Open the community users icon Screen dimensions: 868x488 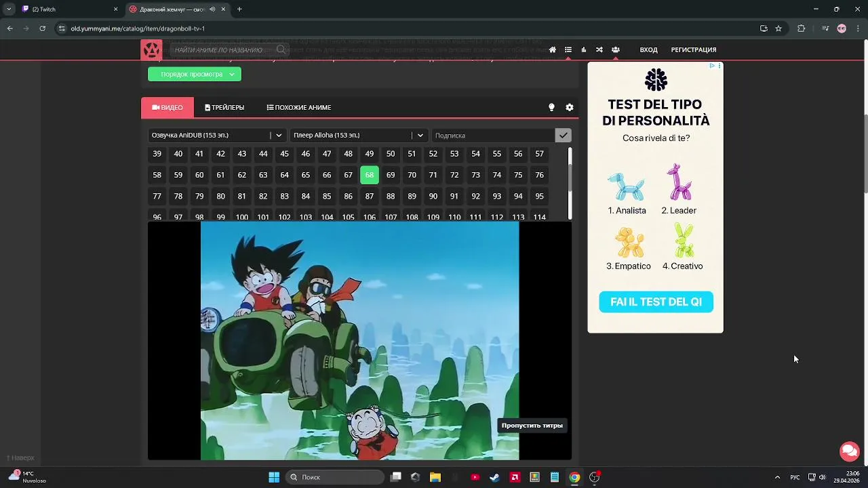615,49
